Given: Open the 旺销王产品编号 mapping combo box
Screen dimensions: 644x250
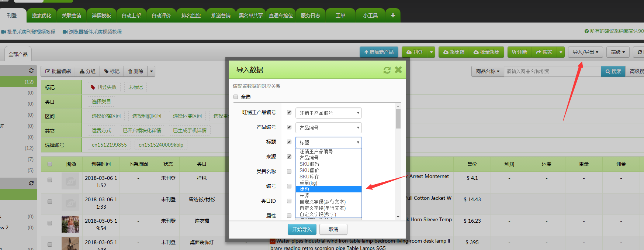Looking at the screenshot, I should [329, 113].
